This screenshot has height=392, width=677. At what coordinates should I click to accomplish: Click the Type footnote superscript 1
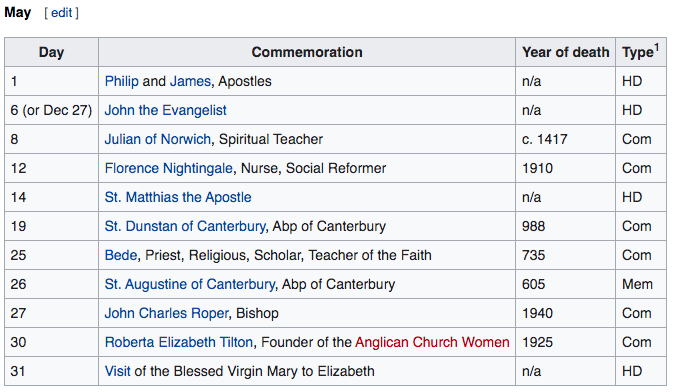[657, 47]
